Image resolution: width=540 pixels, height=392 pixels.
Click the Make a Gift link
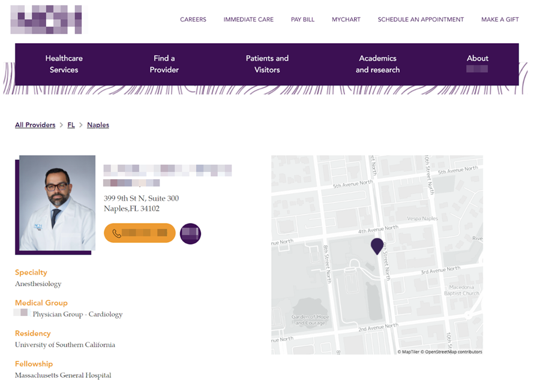[500, 20]
